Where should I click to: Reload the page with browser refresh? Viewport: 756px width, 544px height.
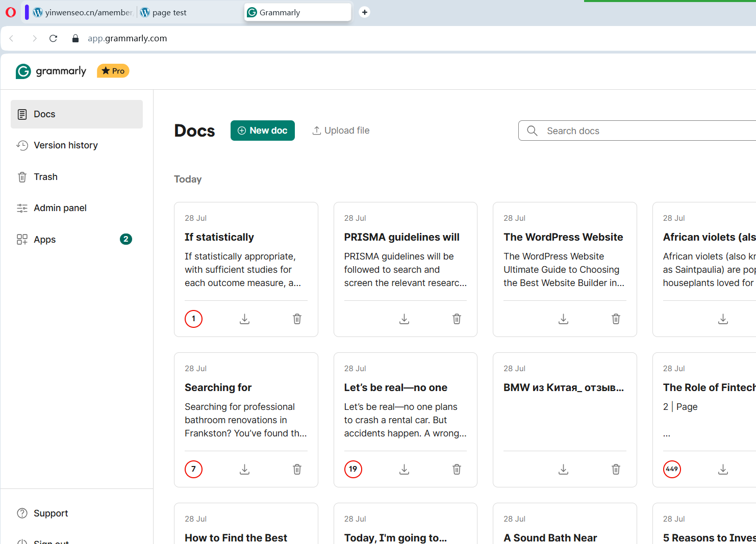pyautogui.click(x=53, y=38)
